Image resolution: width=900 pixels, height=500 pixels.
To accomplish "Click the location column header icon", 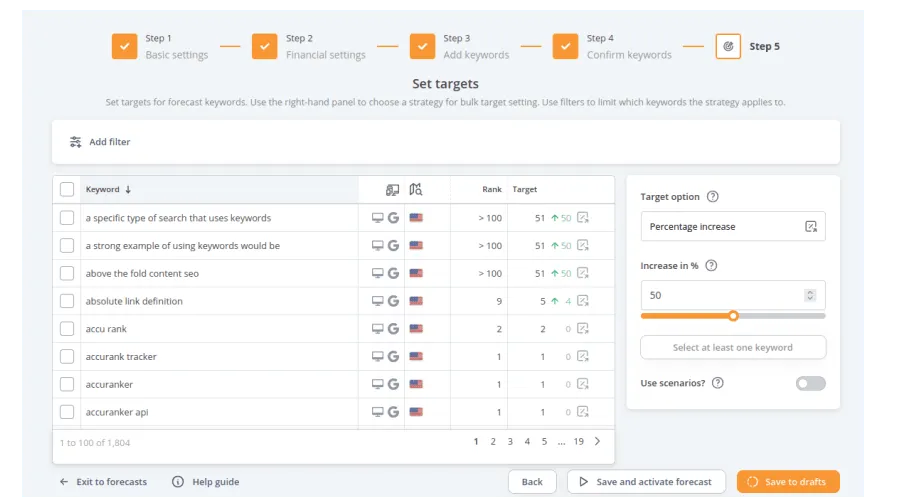I will (416, 189).
